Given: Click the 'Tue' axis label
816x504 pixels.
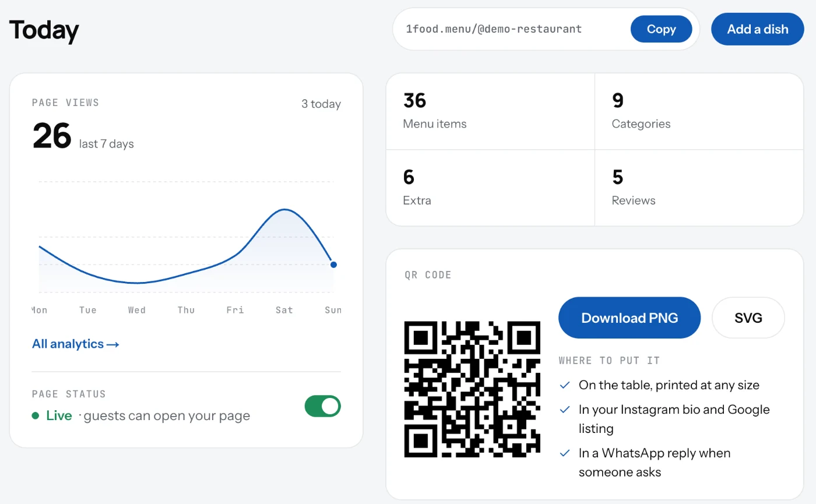Looking at the screenshot, I should (x=88, y=310).
